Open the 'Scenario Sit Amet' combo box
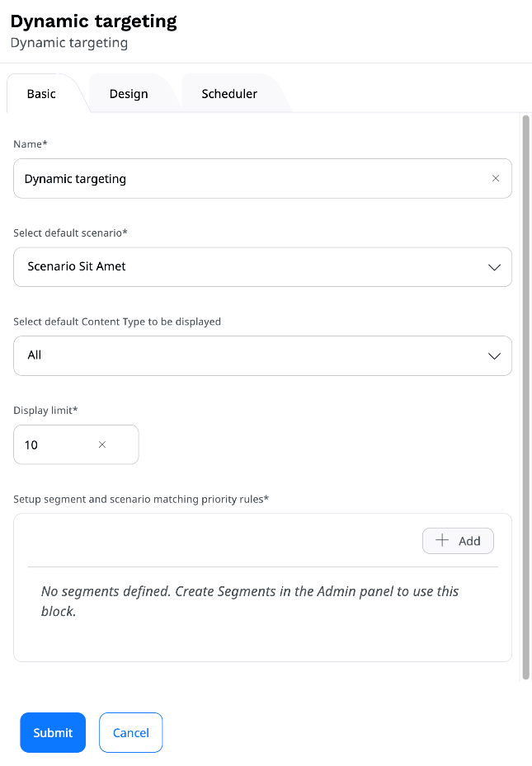 [x=247, y=267]
